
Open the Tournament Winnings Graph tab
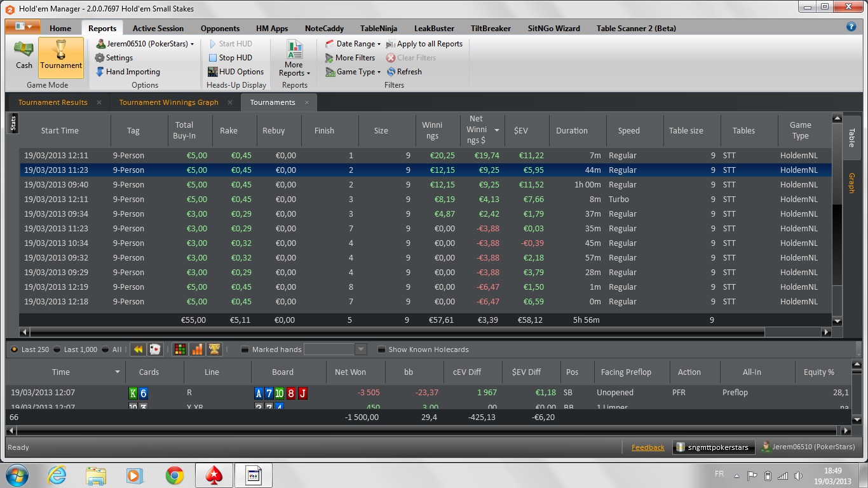(x=168, y=102)
